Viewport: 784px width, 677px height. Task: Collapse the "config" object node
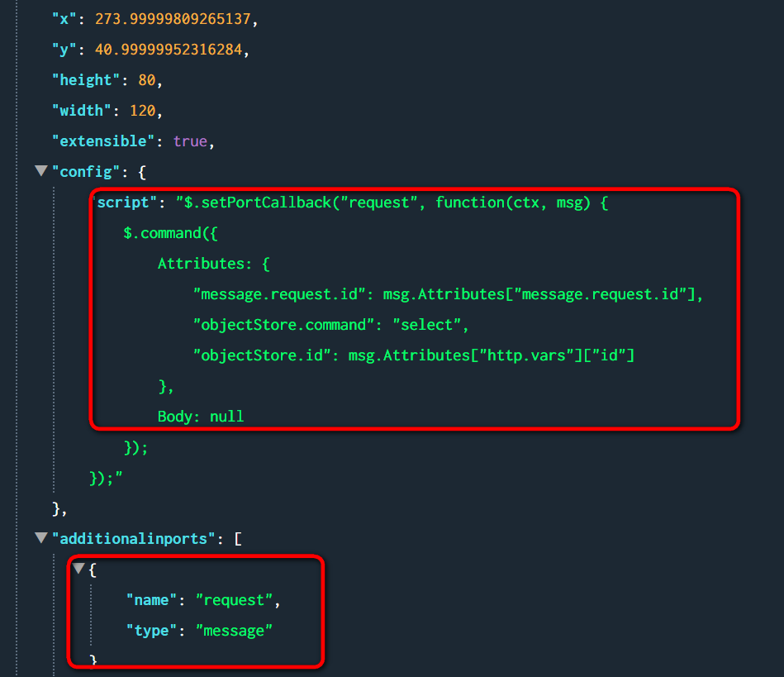click(41, 170)
